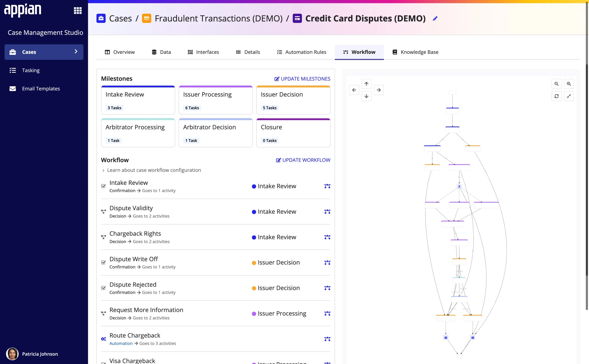
Task: Refresh the workflow diagram layout
Action: 557,96
